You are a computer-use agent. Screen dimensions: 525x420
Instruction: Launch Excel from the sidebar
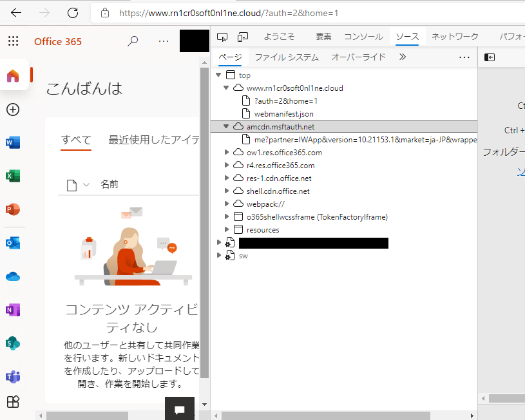click(x=13, y=176)
